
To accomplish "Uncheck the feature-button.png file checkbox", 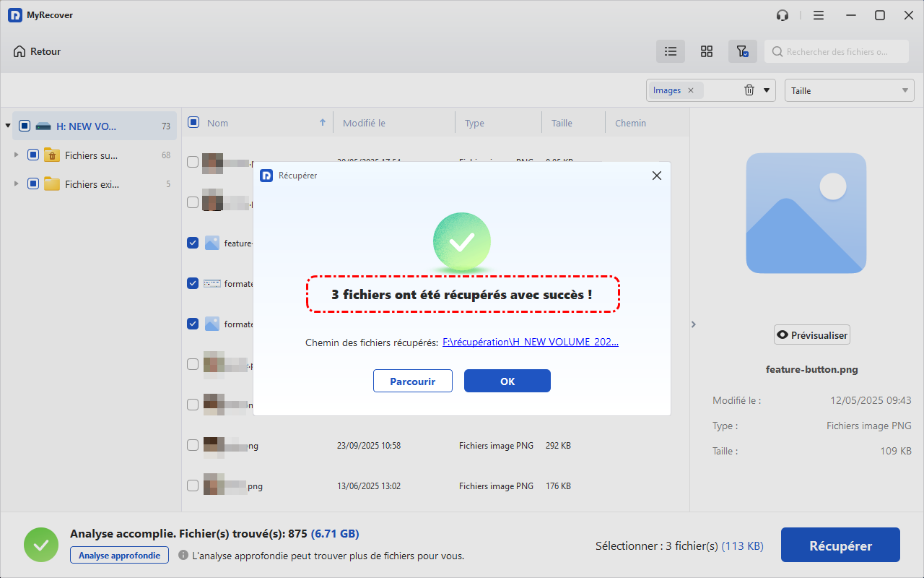I will tap(193, 243).
